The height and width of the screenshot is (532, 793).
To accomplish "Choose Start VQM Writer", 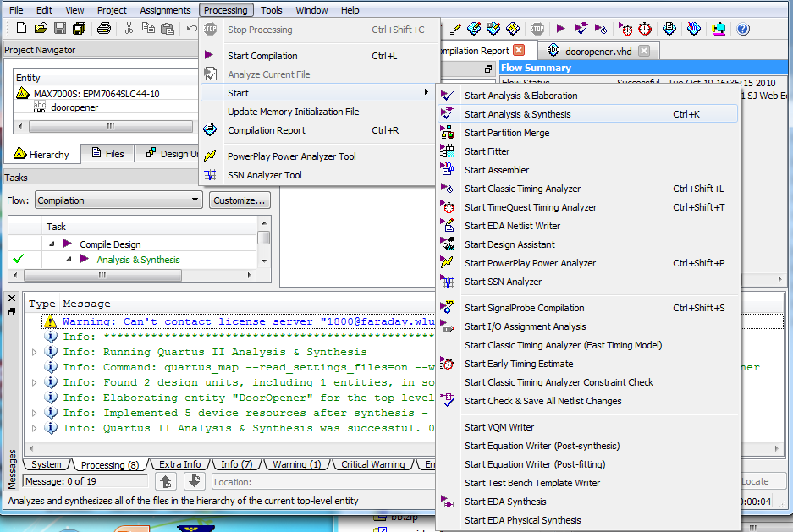I will [x=586, y=427].
